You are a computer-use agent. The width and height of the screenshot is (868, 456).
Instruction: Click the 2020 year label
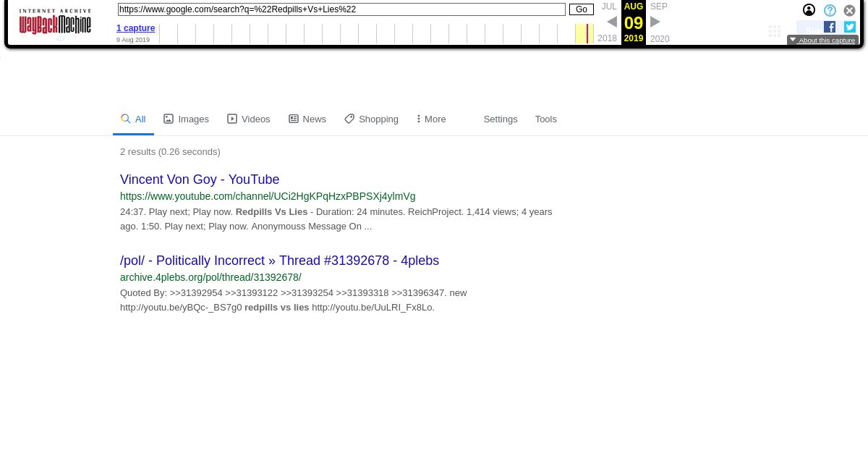[660, 39]
